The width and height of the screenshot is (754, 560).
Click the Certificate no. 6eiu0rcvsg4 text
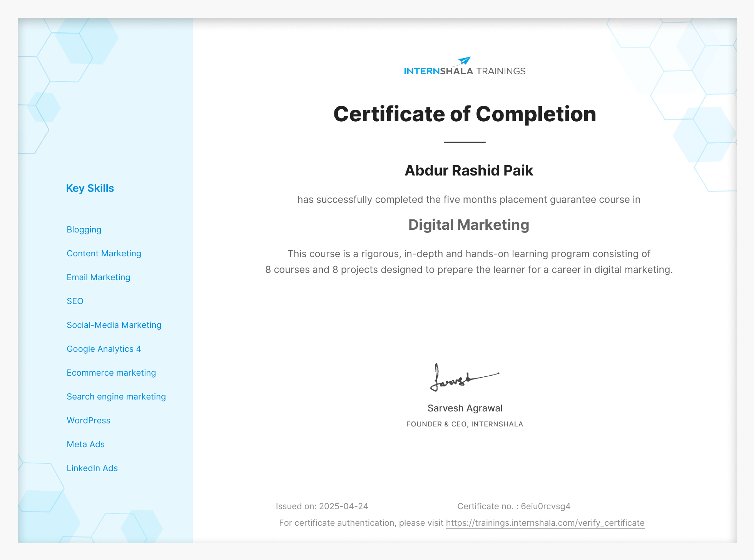point(514,507)
